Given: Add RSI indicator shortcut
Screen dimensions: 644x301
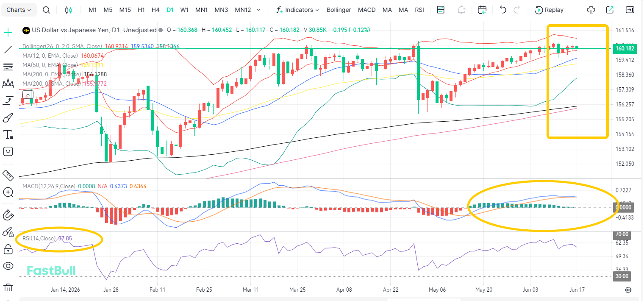Looking at the screenshot, I should 419,10.
